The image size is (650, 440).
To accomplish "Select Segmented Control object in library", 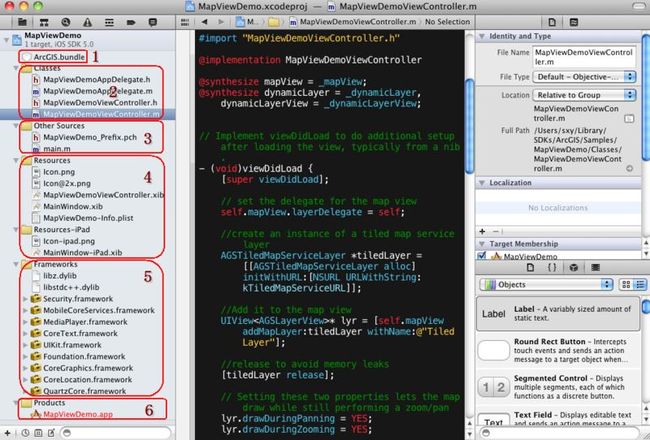I will tap(558, 387).
